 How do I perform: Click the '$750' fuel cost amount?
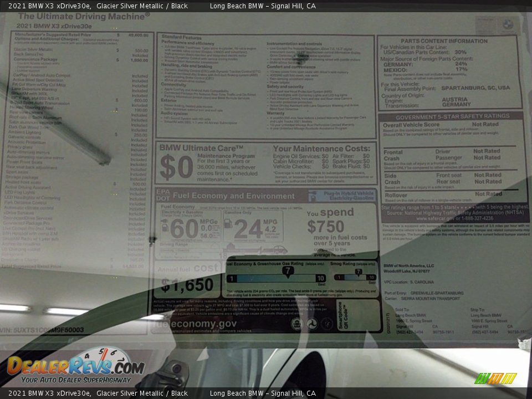click(x=326, y=227)
